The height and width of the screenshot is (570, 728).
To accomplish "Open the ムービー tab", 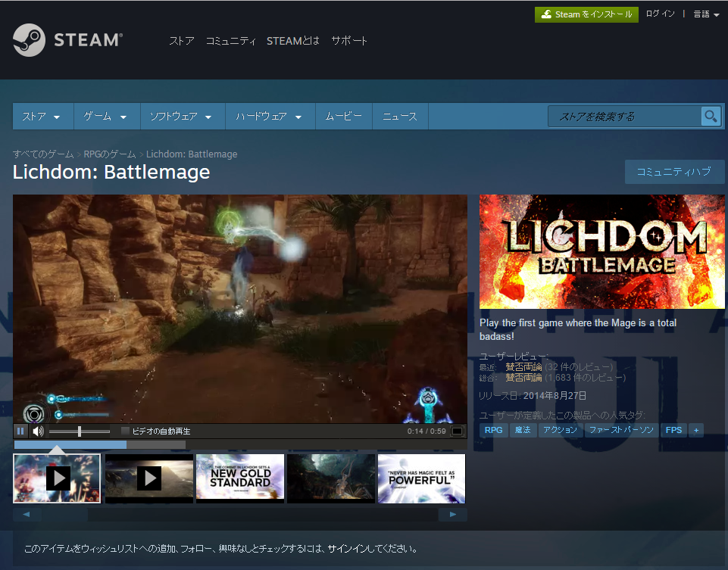I will click(x=344, y=117).
